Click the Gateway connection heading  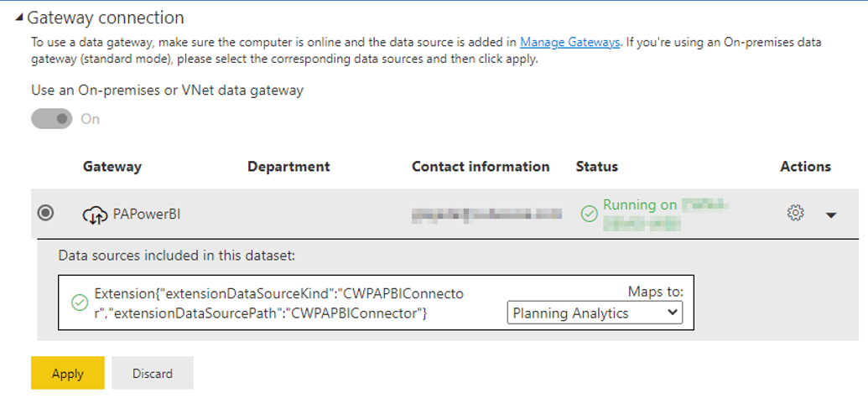coord(105,18)
